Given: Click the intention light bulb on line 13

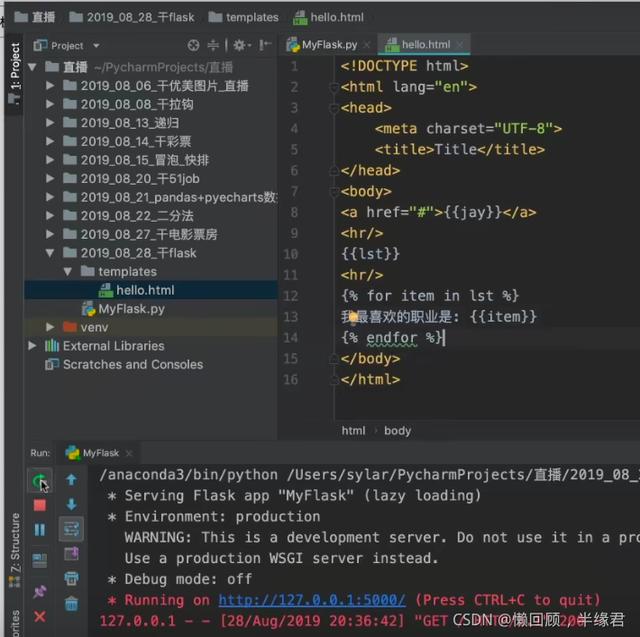Looking at the screenshot, I should (x=353, y=317).
